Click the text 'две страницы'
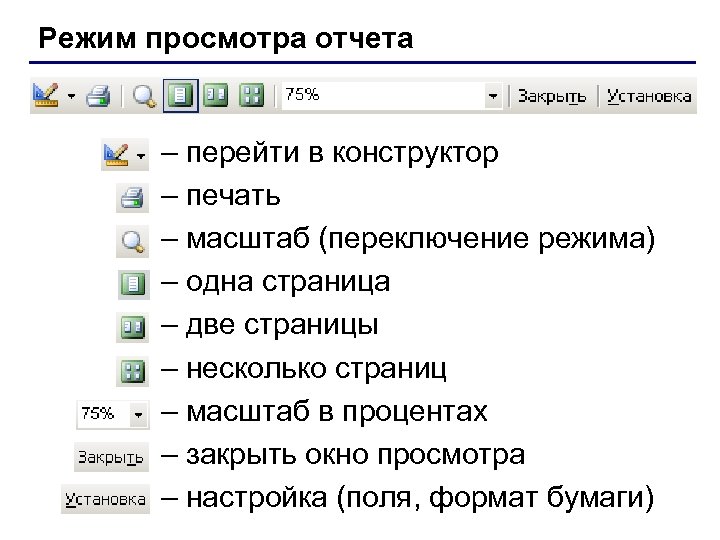Image resolution: width=720 pixels, height=540 pixels. (x=282, y=326)
